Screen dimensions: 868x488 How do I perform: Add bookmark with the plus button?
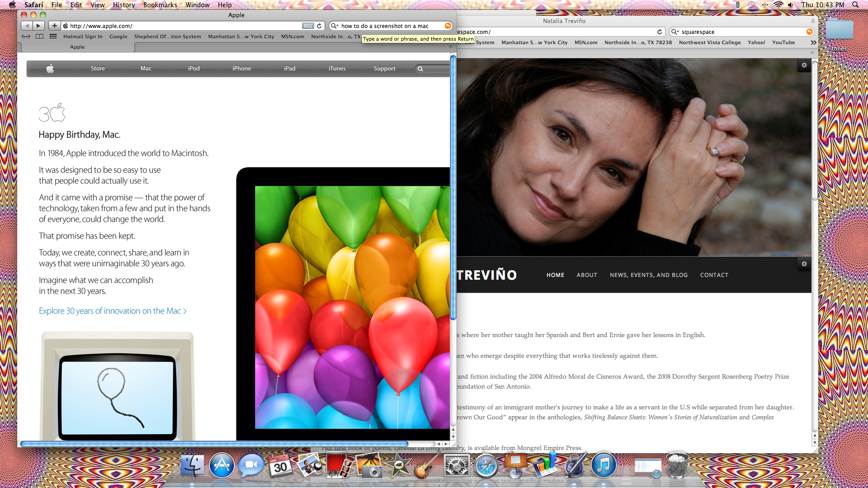coord(54,26)
